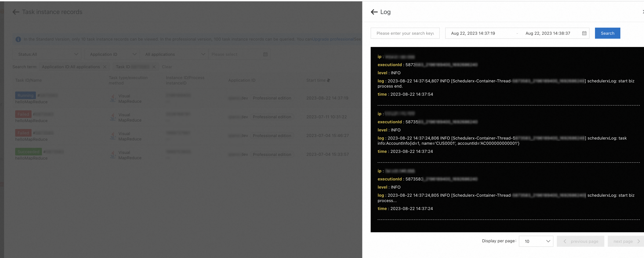Click the 'start biz process end' log line

point(506,84)
